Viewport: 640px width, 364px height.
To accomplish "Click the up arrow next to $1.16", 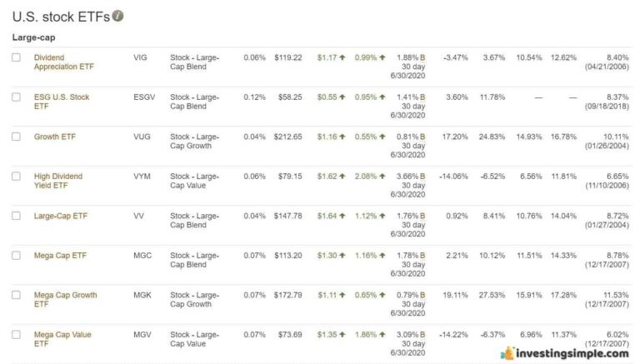I will (x=342, y=137).
